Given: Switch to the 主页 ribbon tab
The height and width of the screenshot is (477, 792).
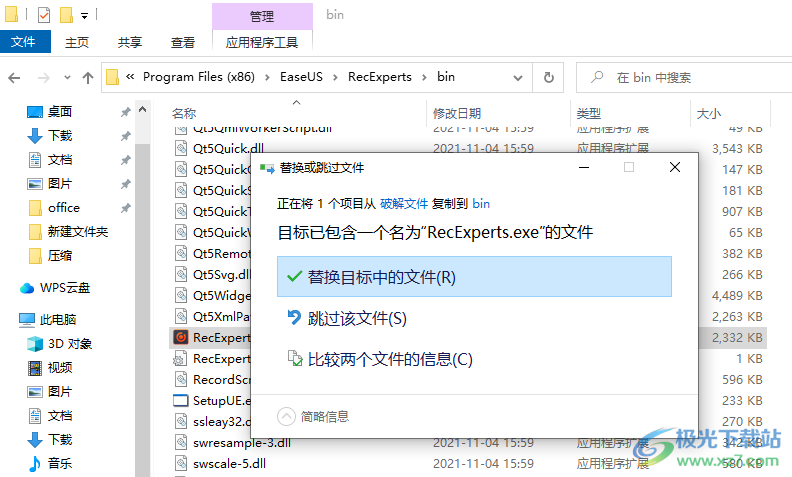Looking at the screenshot, I should click(x=77, y=42).
